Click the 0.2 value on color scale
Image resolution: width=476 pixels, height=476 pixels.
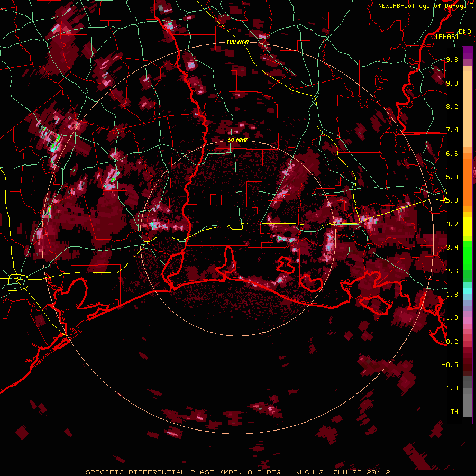pyautogui.click(x=452, y=342)
